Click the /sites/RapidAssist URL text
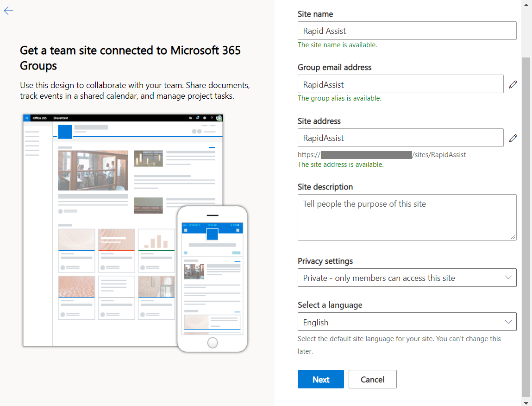The image size is (532, 406). pyautogui.click(x=439, y=155)
